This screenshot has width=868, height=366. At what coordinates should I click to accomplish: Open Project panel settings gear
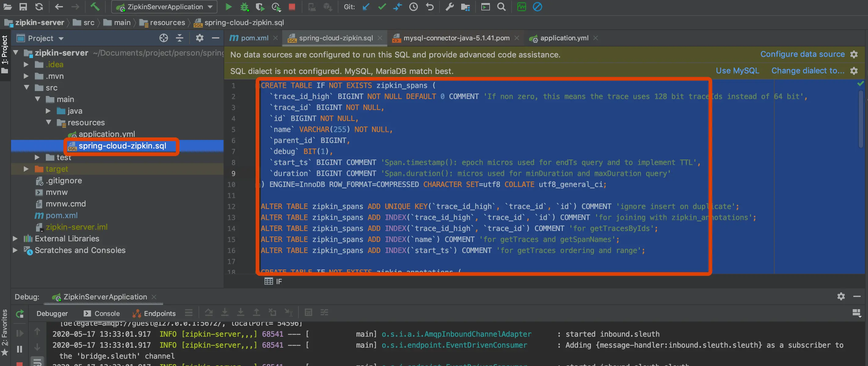(199, 38)
